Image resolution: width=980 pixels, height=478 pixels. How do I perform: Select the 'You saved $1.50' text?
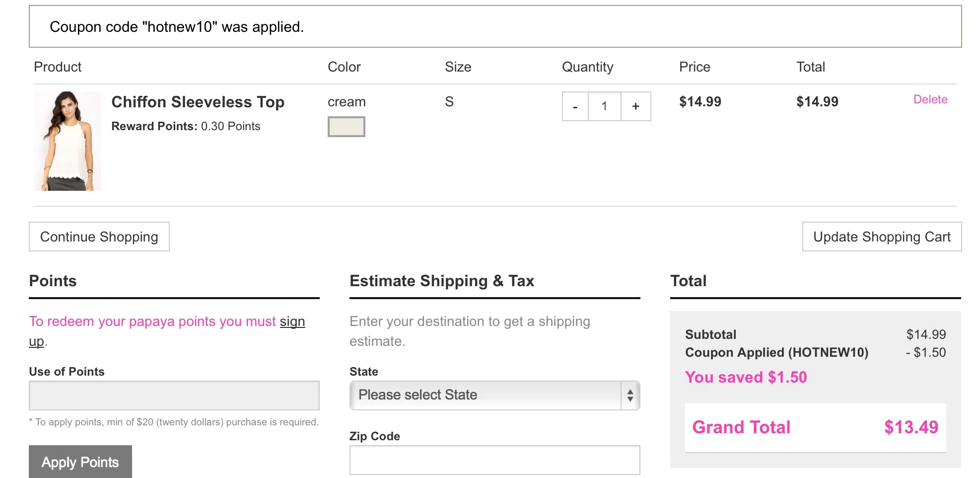(746, 377)
